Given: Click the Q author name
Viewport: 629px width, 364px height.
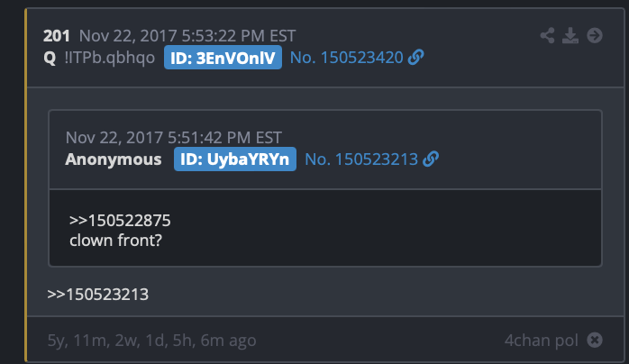Looking at the screenshot, I should pyautogui.click(x=50, y=59).
